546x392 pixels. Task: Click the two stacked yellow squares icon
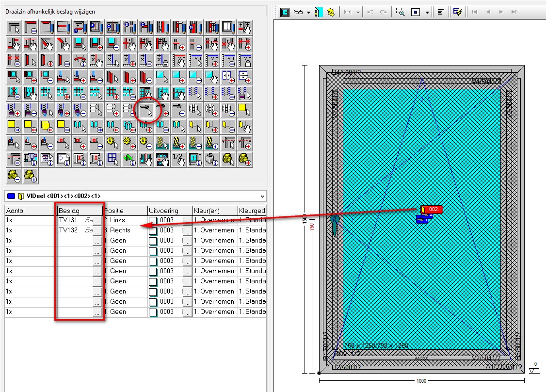47,127
